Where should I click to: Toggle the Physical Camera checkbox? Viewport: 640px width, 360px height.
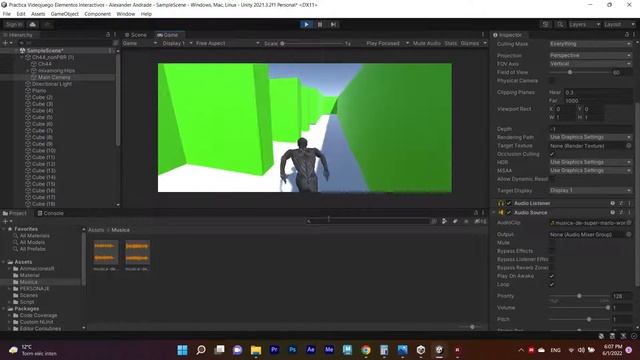[x=552, y=81]
